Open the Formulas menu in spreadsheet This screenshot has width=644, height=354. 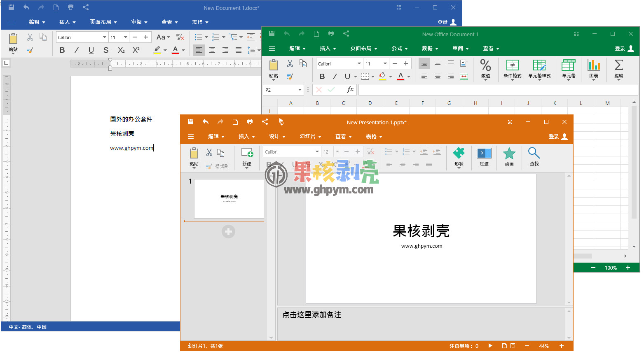pyautogui.click(x=399, y=49)
